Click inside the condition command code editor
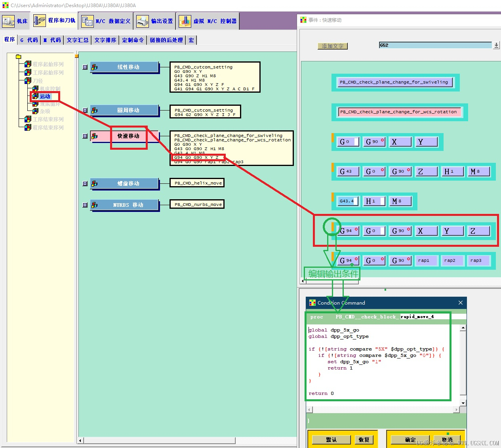Image resolution: width=501 pixels, height=448 pixels. tap(383, 362)
